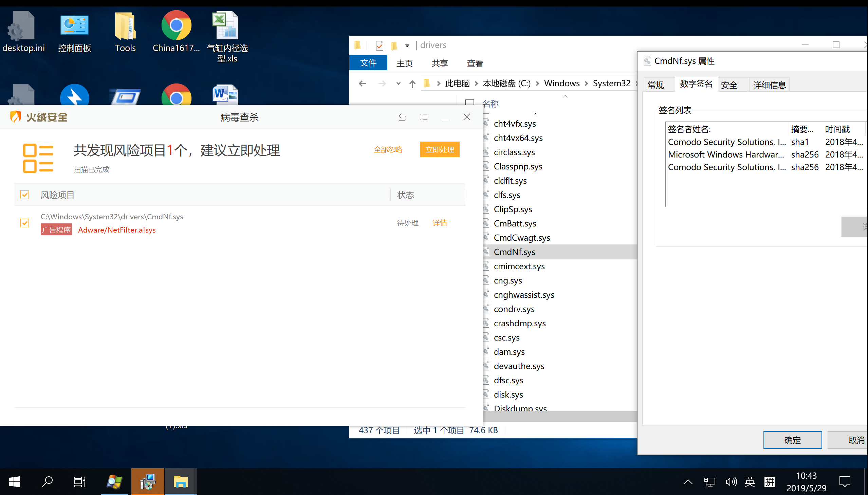
Task: Switch to the 详细信息 tab
Action: click(769, 85)
